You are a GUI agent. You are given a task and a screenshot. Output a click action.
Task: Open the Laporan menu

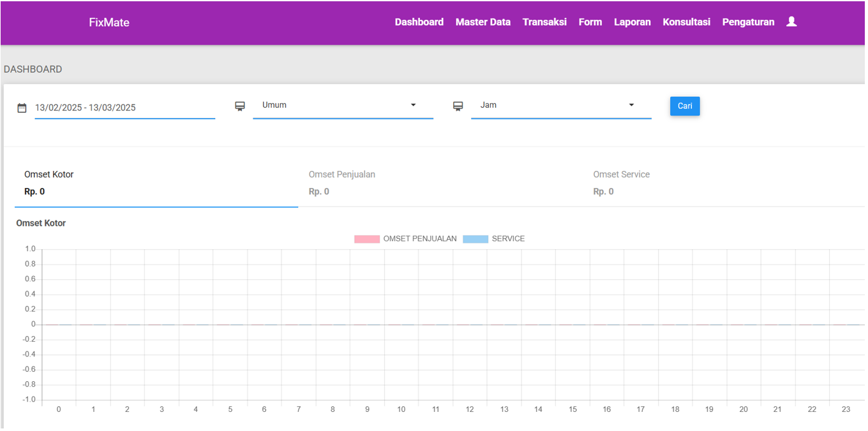632,22
